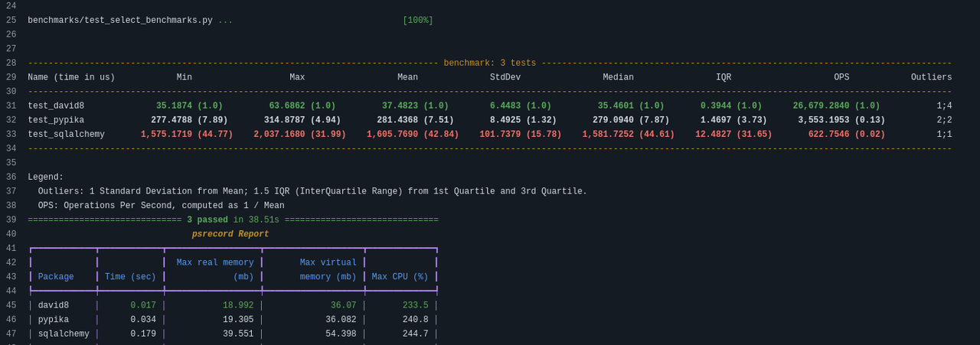Select the test_pypika row name
This screenshot has width=980, height=345.
56,120
